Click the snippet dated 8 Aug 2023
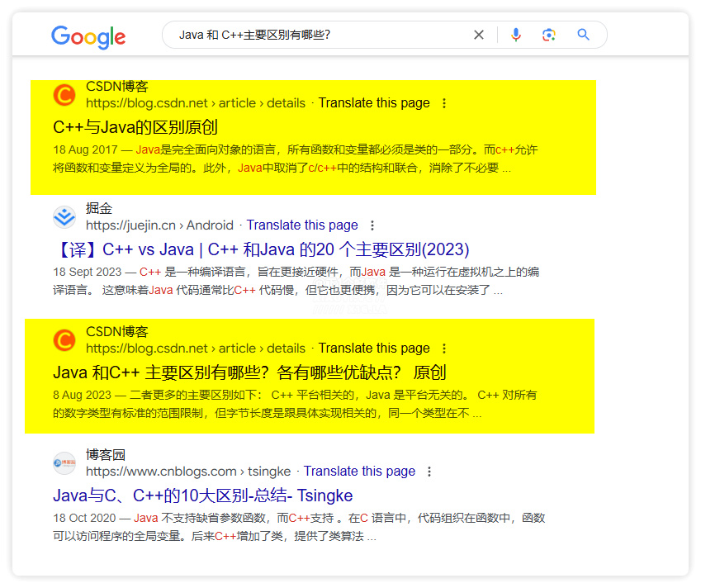Viewport: 701px width, 588px height. pyautogui.click(x=295, y=404)
